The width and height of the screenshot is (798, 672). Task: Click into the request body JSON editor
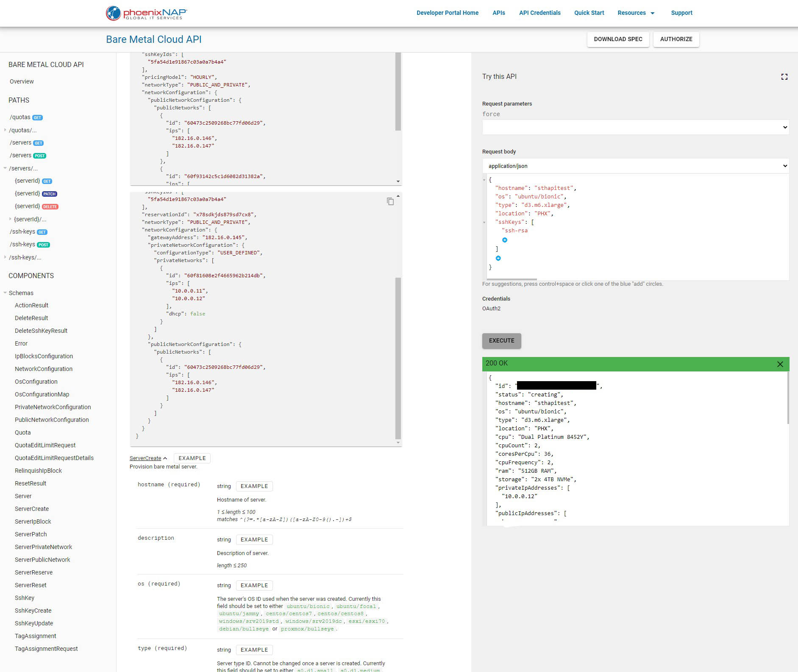[x=638, y=227]
